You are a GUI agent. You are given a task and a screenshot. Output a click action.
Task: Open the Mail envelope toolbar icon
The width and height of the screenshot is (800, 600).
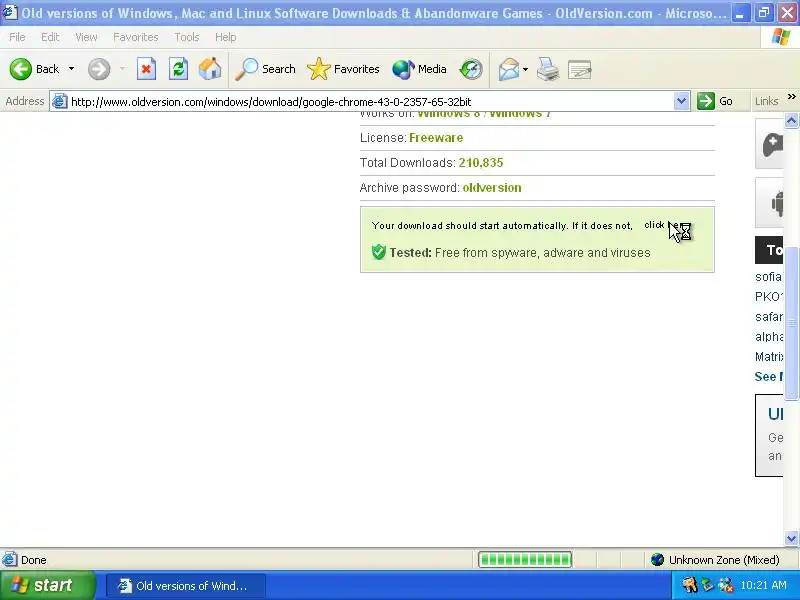(509, 69)
